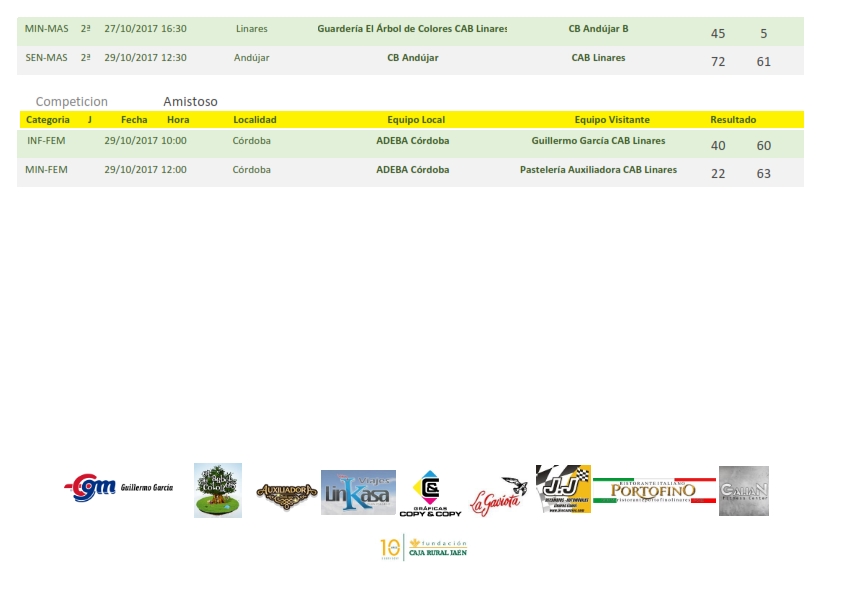Click the Resultado column header

click(x=733, y=120)
